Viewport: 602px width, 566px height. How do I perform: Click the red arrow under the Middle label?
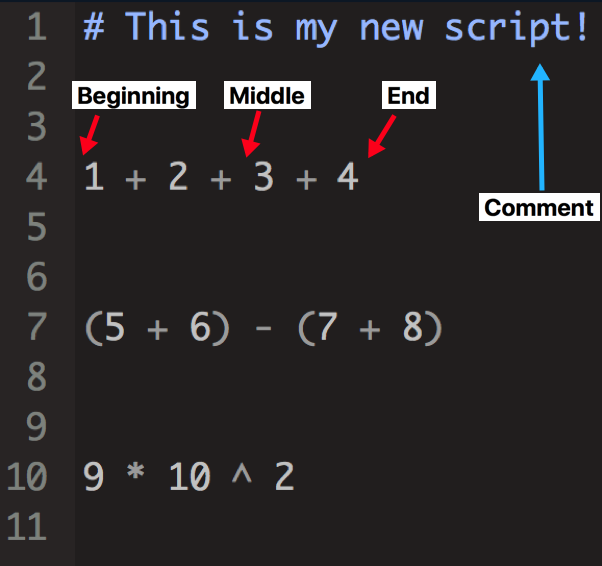pos(250,134)
